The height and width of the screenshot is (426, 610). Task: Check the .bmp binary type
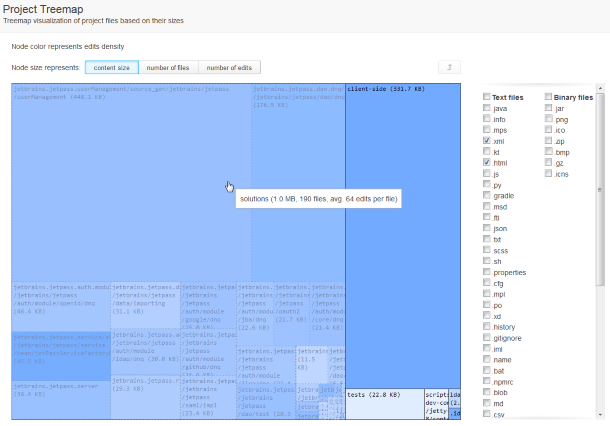pos(549,151)
